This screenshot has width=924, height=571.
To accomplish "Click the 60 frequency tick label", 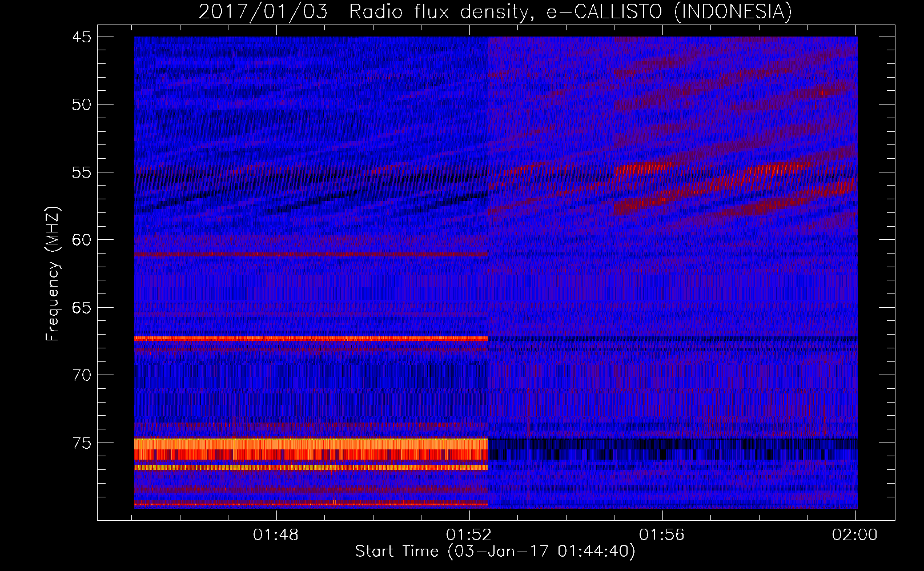I will 82,240.
